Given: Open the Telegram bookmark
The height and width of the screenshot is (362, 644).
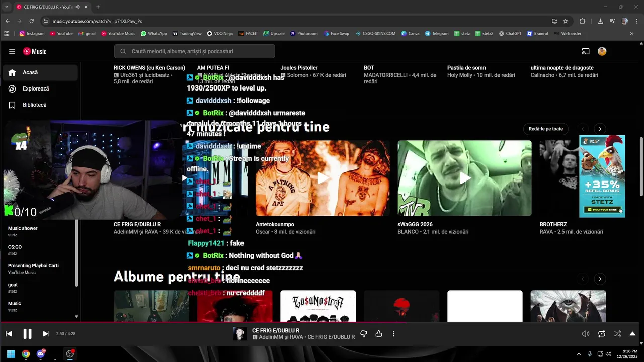Looking at the screenshot, I should pos(436,34).
